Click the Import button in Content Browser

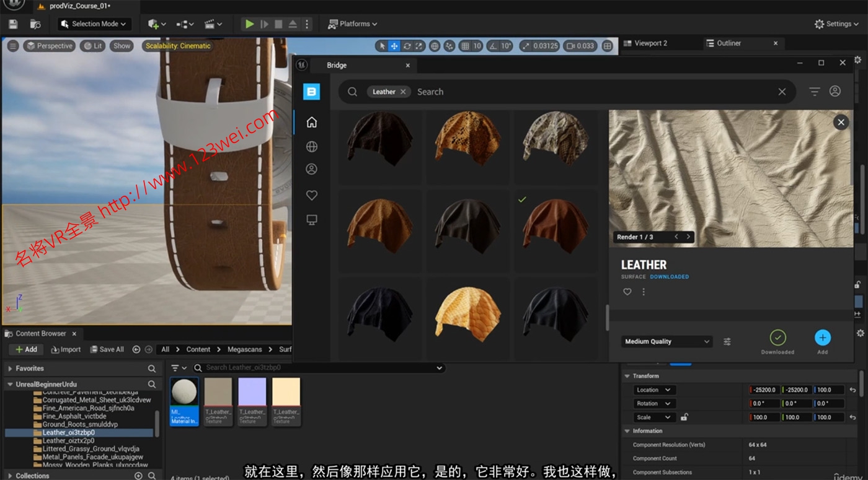(66, 349)
